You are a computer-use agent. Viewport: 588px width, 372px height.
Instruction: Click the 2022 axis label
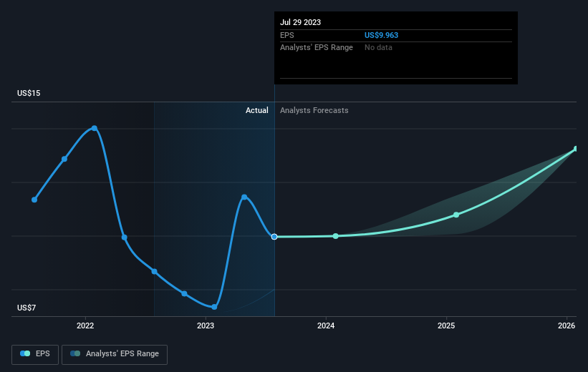(85, 325)
